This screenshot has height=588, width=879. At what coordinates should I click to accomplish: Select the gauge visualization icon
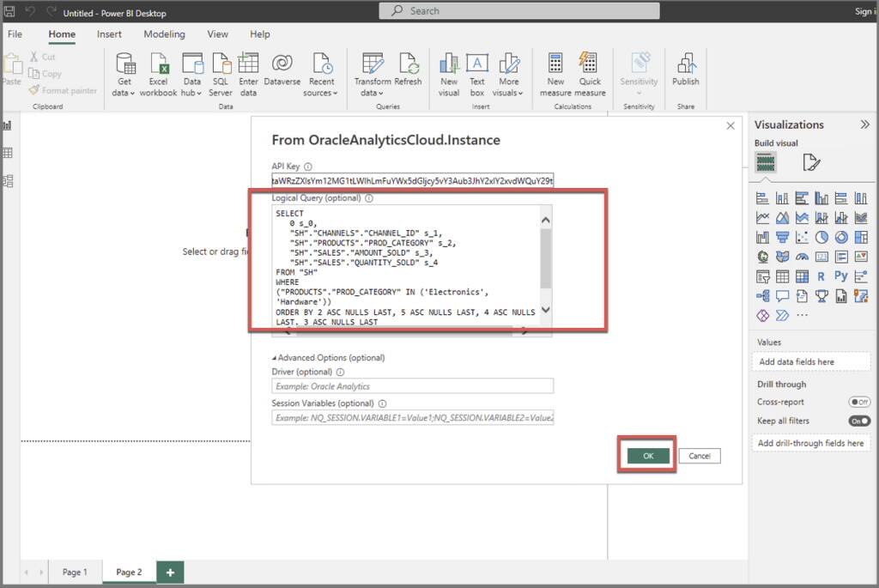point(803,256)
